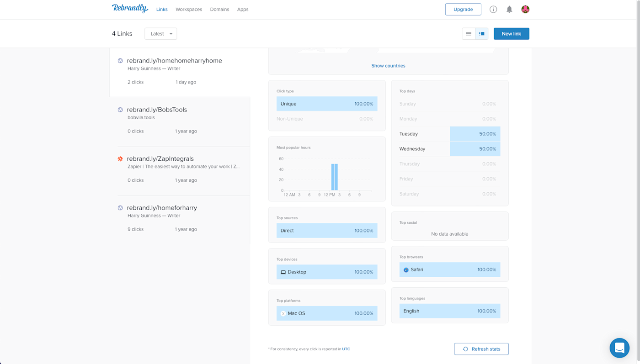Open the notifications bell
The image size is (640, 364).
point(509,9)
